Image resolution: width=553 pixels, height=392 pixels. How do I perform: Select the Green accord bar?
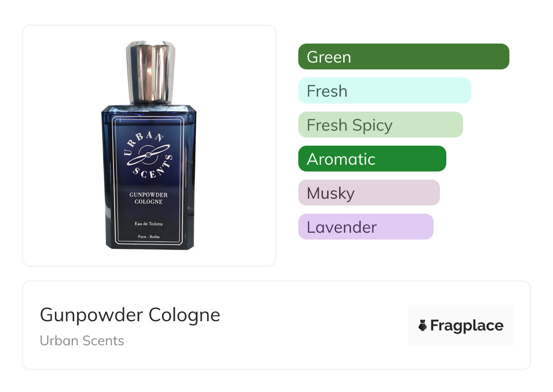tap(404, 57)
